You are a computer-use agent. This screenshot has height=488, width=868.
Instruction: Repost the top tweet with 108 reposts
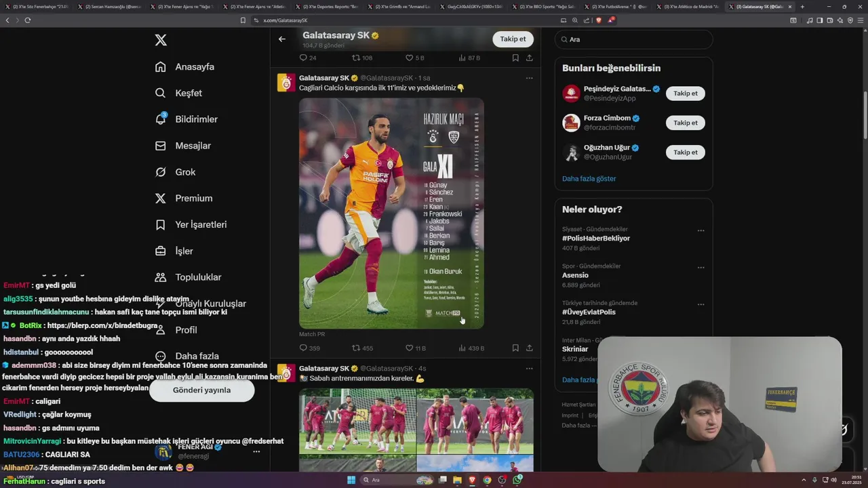click(362, 58)
